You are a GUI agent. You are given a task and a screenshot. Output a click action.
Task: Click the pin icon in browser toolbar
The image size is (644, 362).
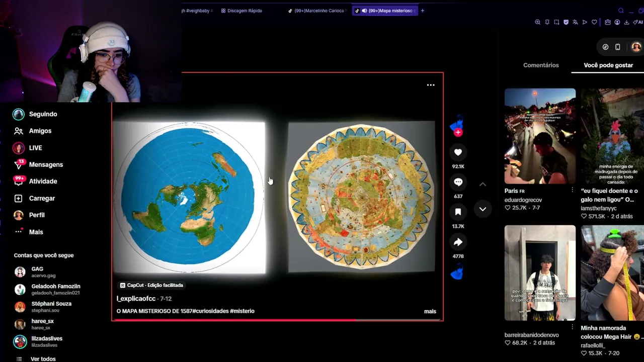click(547, 22)
